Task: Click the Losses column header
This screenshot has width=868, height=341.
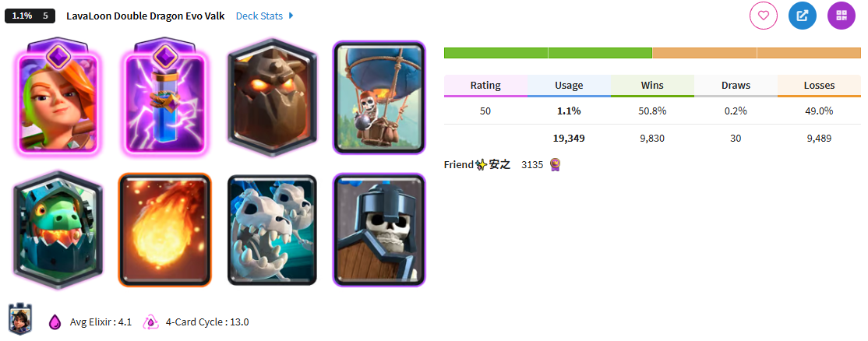Action: [819, 86]
